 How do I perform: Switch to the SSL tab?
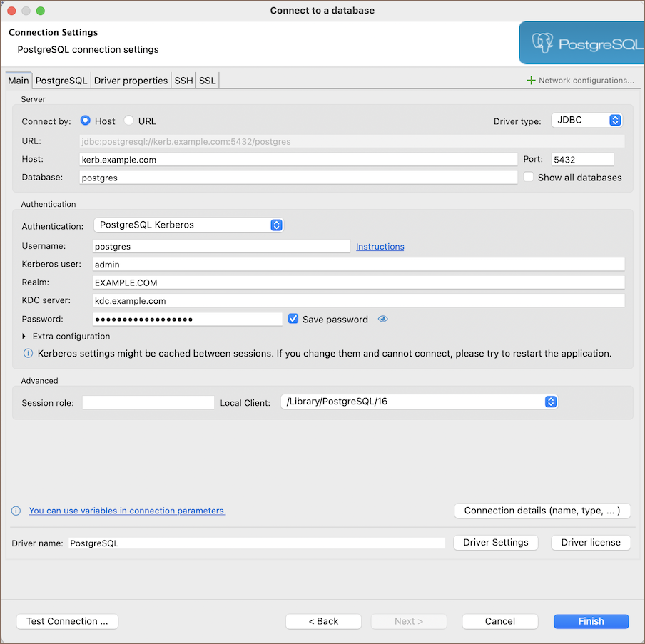pos(207,81)
